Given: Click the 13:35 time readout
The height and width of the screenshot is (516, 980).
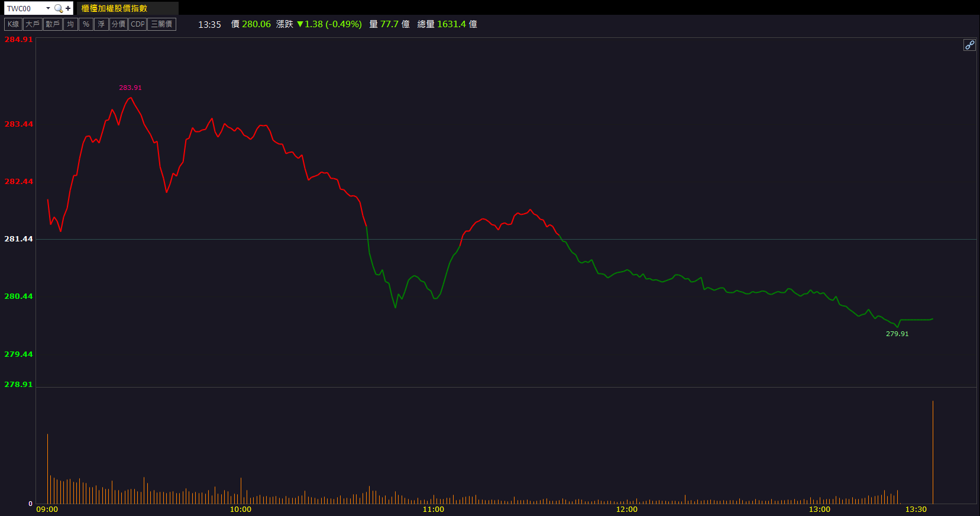Looking at the screenshot, I should pos(209,24).
